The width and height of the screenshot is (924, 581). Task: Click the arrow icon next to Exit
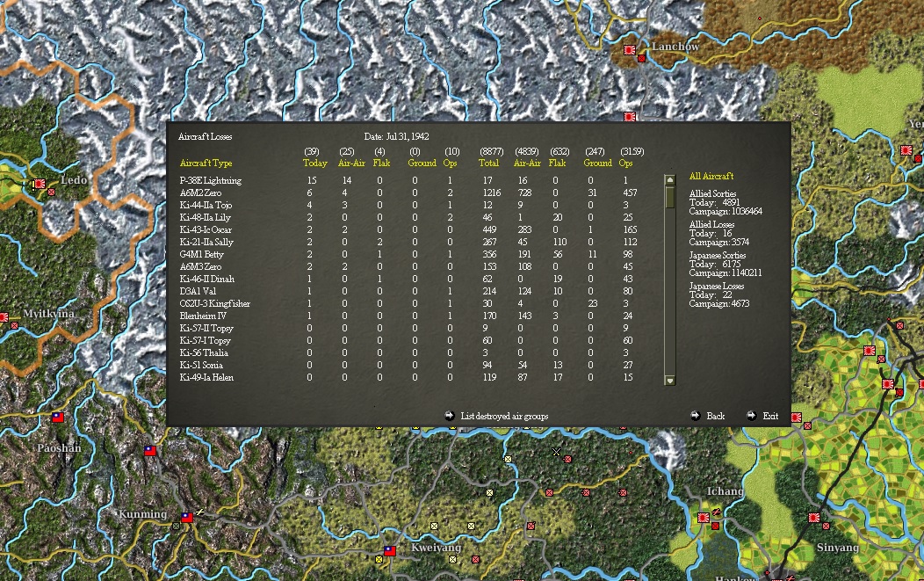pos(751,415)
